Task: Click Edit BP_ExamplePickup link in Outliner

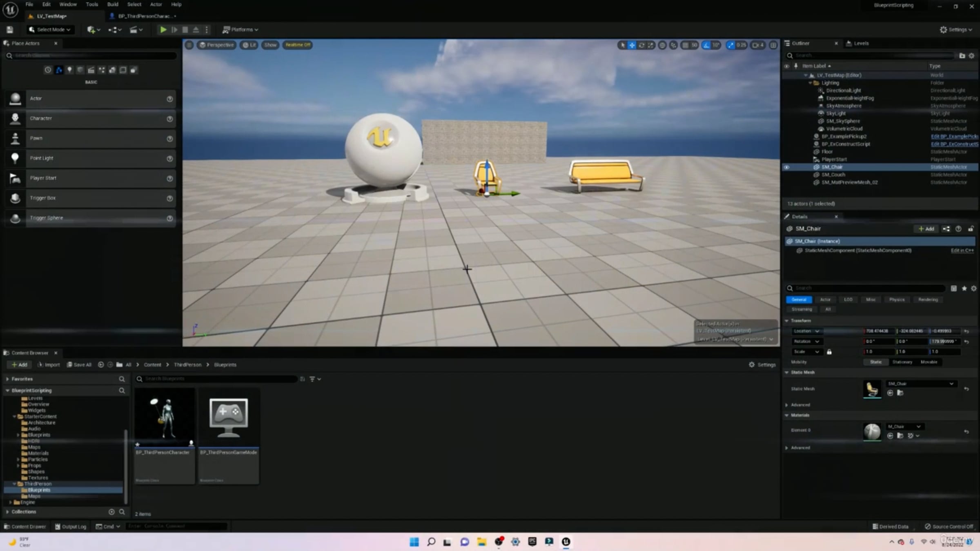Action: [954, 136]
